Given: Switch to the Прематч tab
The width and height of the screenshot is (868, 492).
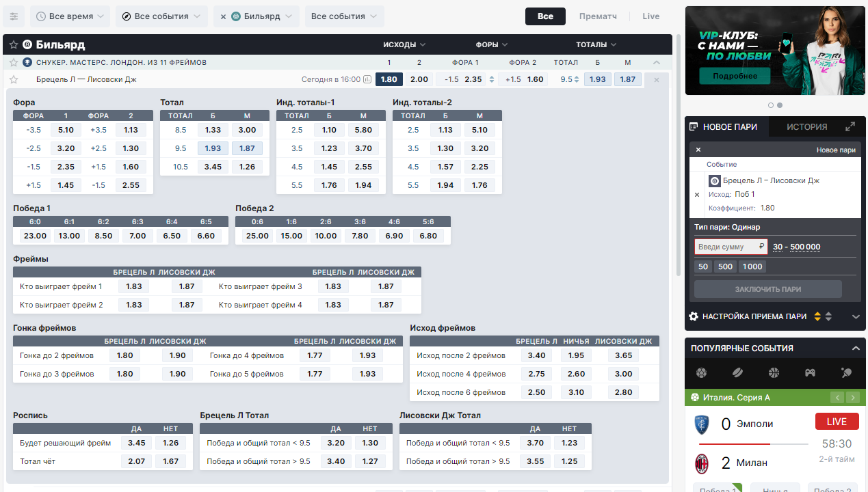Looking at the screenshot, I should (x=598, y=16).
